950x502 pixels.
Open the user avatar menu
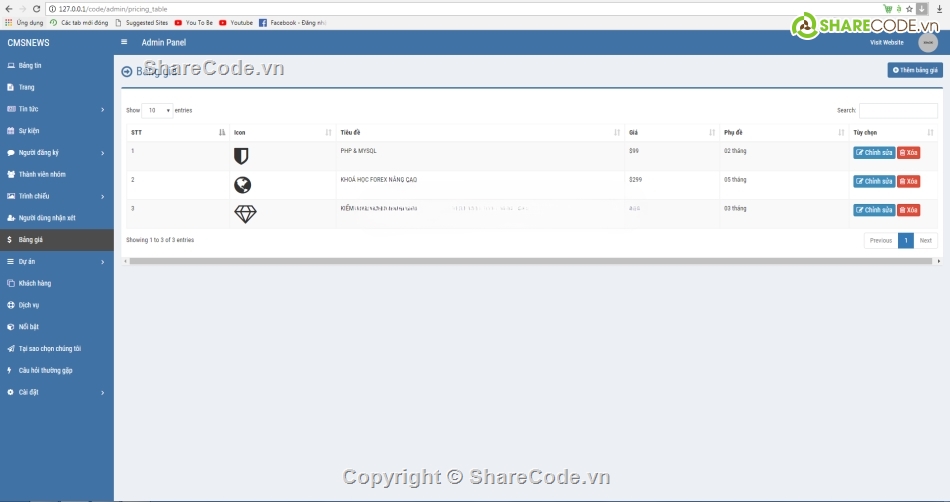(x=928, y=42)
